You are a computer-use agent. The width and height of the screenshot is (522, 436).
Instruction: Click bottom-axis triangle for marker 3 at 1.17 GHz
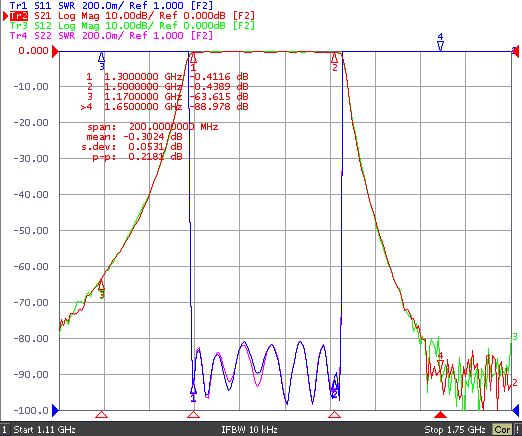click(101, 414)
